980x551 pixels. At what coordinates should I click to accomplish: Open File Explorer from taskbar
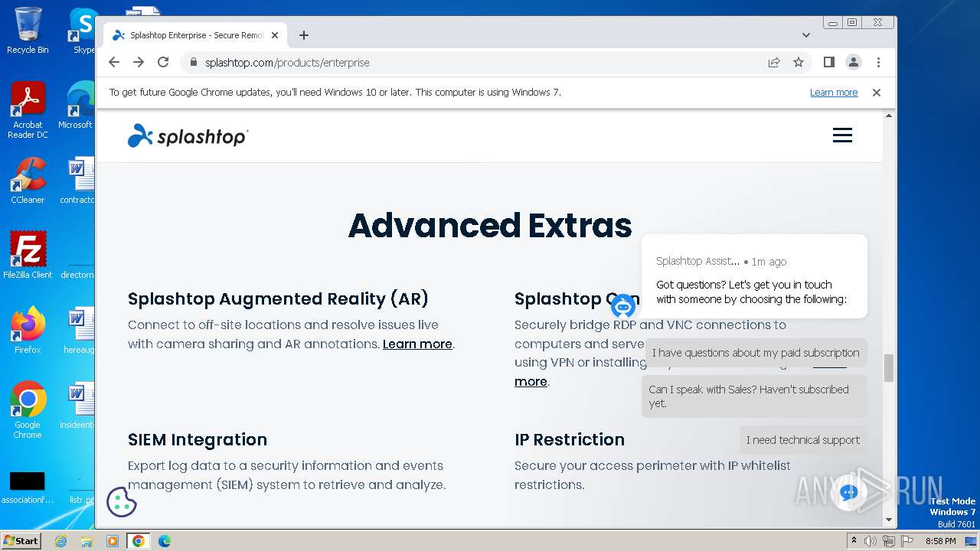coord(87,541)
